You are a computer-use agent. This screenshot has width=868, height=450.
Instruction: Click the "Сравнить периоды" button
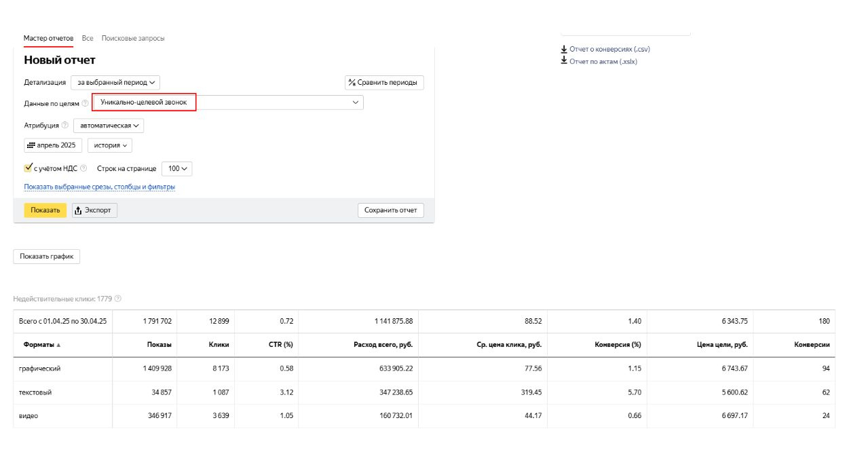(x=385, y=83)
